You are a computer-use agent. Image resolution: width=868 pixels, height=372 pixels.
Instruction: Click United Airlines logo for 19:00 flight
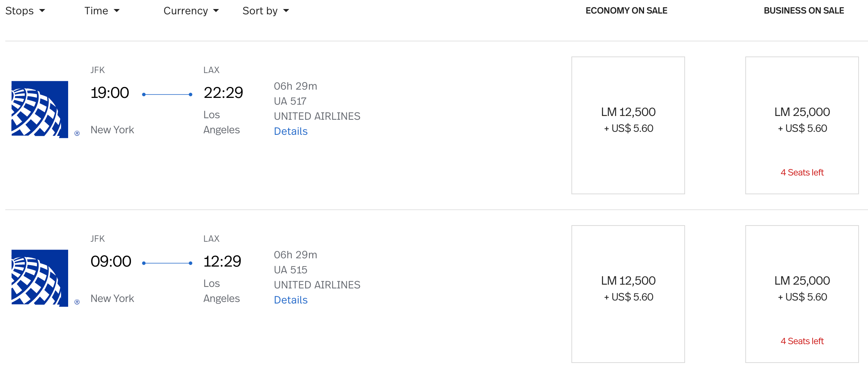(40, 109)
